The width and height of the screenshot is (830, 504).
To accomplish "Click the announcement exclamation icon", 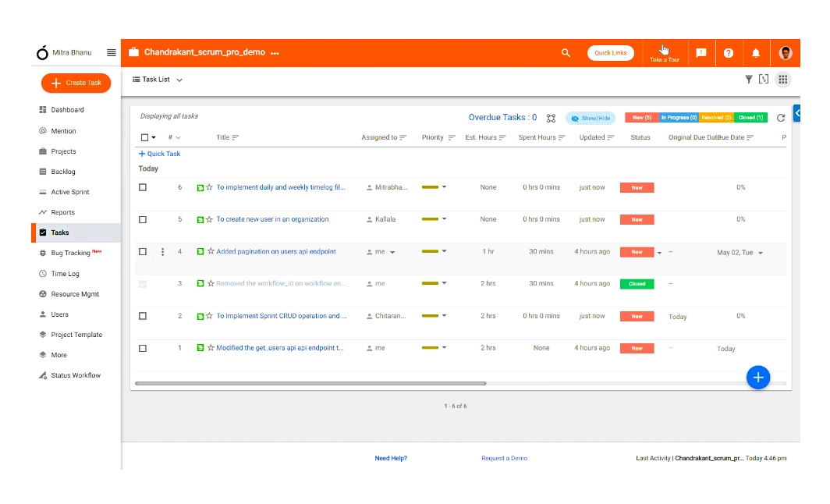I will (701, 52).
